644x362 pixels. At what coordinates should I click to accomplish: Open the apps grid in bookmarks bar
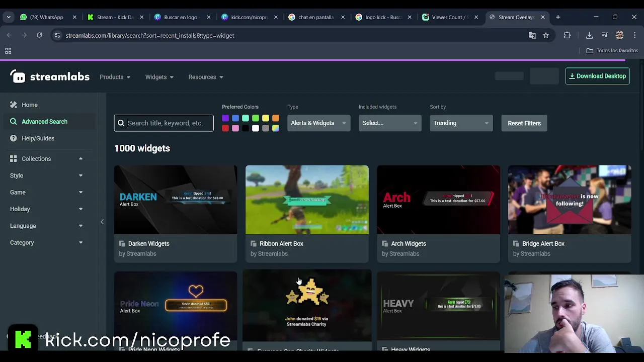[x=8, y=51]
